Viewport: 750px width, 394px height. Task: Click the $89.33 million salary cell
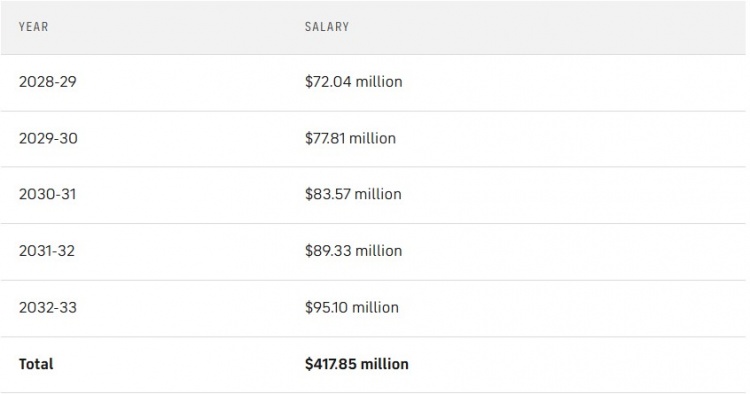353,251
